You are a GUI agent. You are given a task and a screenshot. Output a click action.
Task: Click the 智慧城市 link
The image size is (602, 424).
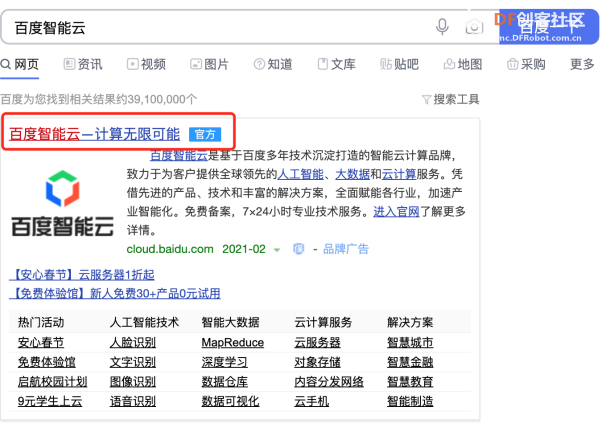[x=410, y=343]
